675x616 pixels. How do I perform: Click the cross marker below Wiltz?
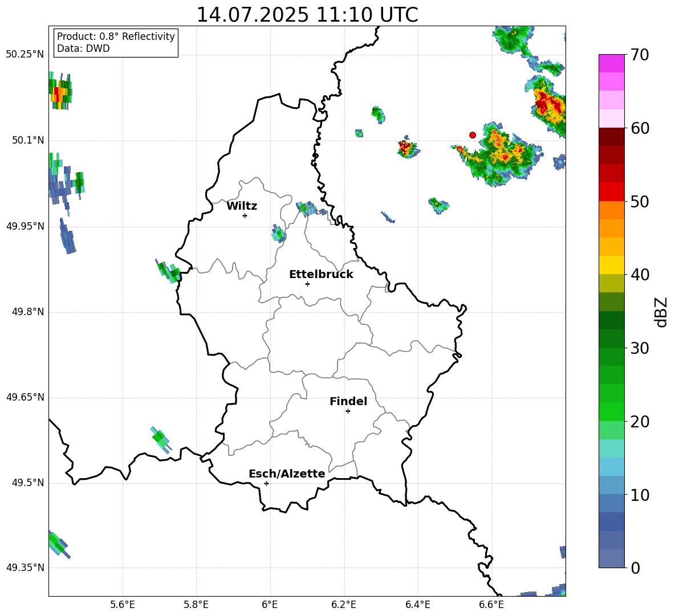245,215
